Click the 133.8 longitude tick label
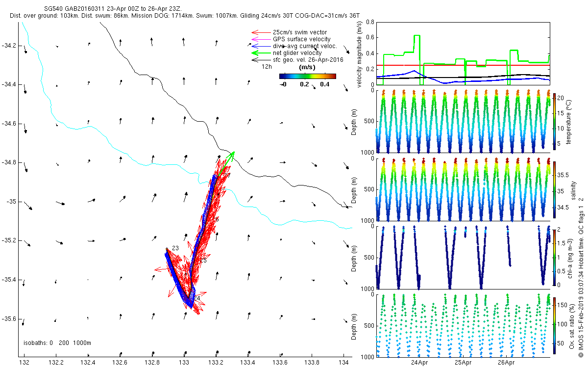588x368 pixels. point(312,363)
